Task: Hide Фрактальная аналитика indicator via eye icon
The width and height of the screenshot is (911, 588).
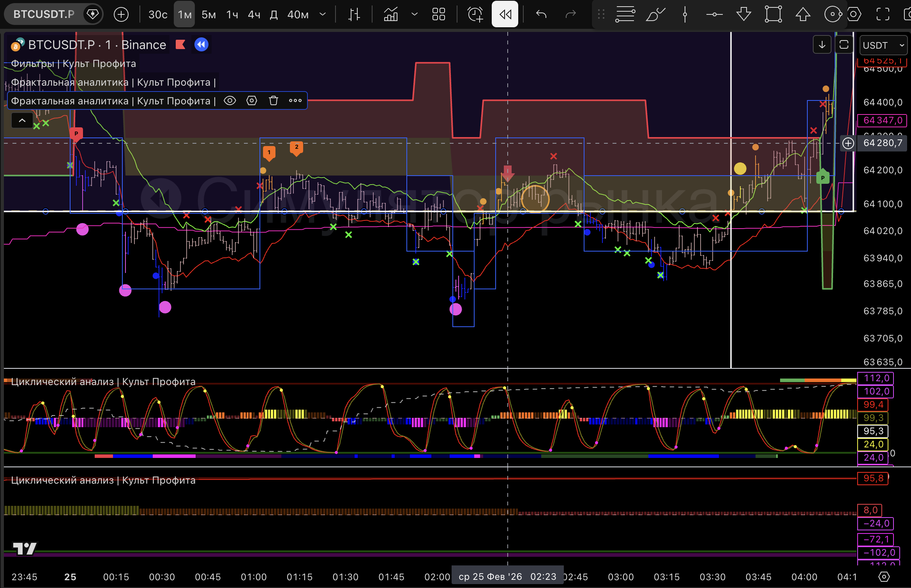Action: [230, 101]
